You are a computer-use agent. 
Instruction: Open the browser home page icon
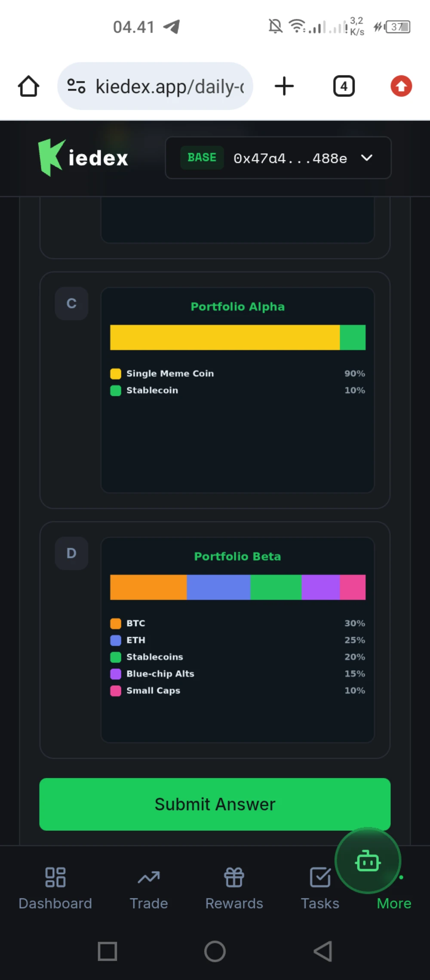pos(29,86)
